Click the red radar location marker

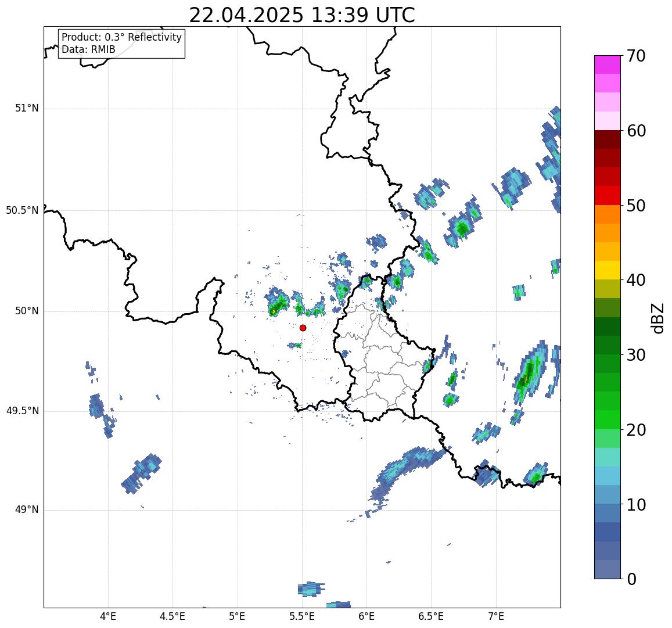(x=303, y=328)
